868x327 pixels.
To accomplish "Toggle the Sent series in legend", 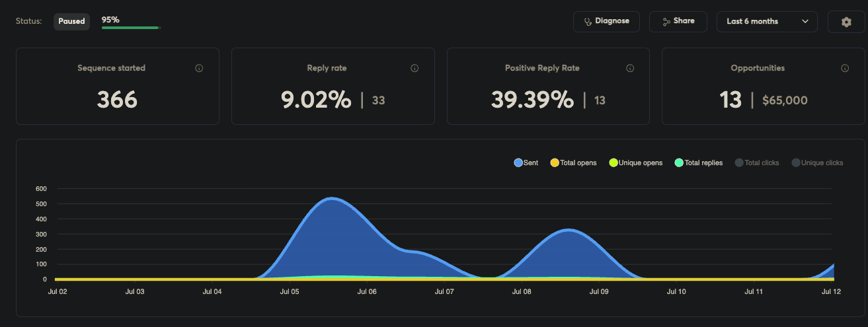I will point(526,163).
